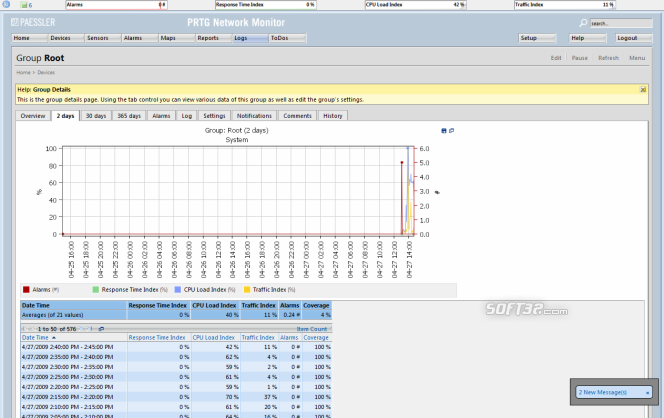
Task: Sort table by Coverage column
Action: 316,338
